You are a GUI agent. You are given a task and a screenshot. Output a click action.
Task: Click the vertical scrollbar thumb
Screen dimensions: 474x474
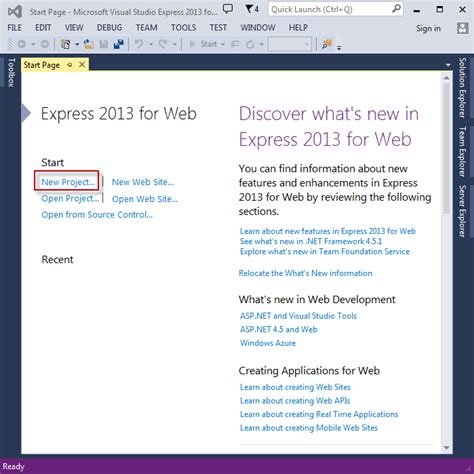(446, 148)
